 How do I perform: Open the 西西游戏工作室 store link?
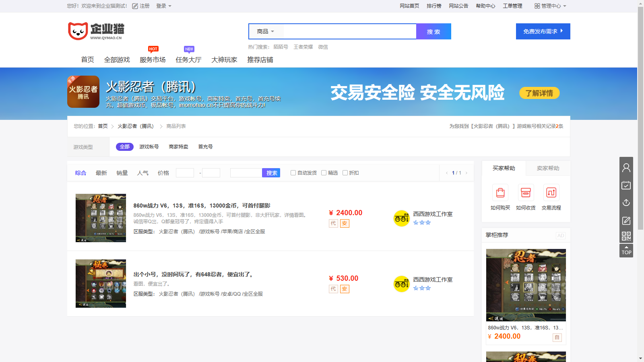[x=432, y=214]
